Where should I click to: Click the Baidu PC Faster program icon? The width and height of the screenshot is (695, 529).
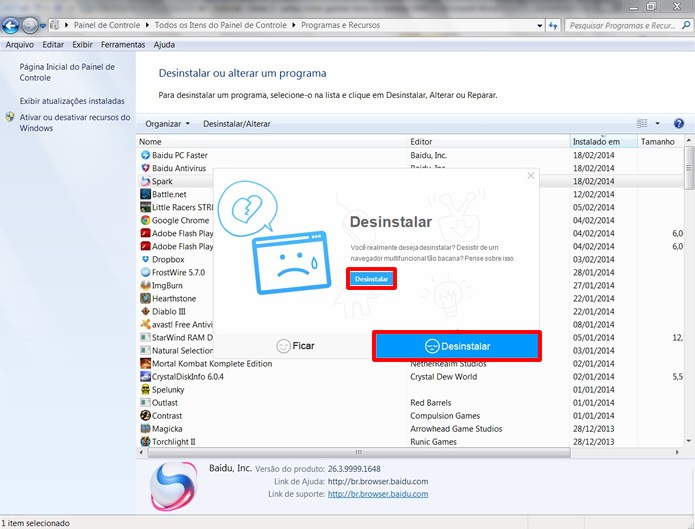[145, 155]
